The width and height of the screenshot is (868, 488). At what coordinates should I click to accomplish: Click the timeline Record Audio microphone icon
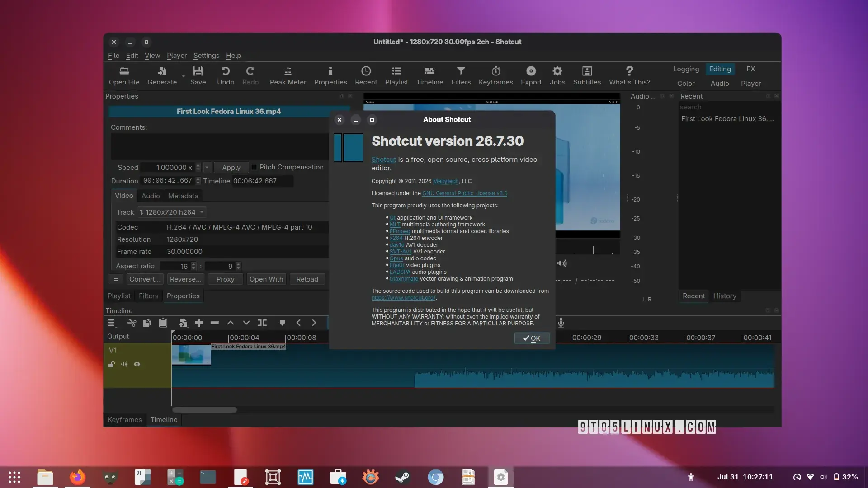561,323
